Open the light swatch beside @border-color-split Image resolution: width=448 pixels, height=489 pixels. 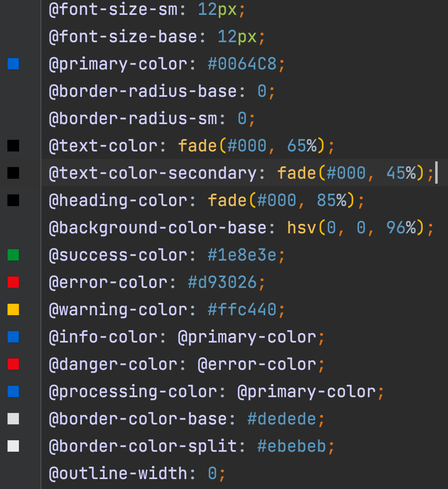click(13, 446)
